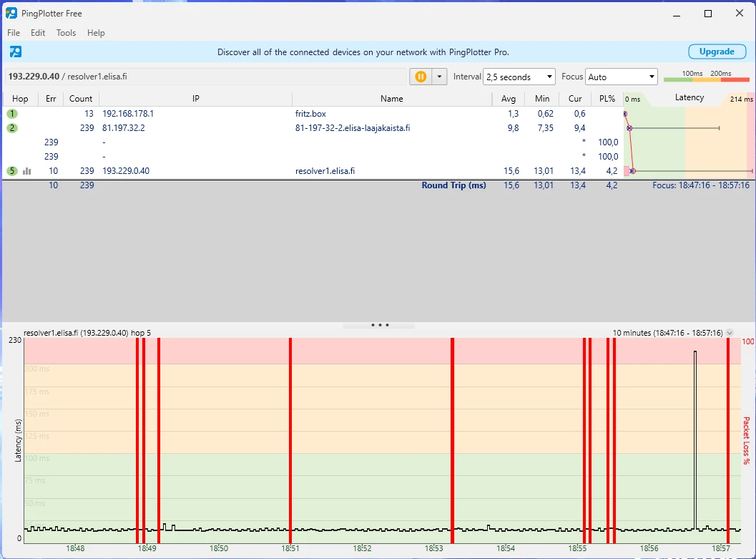The width and height of the screenshot is (756, 559).
Task: Open the dropdown arrow beside pause button
Action: tap(439, 77)
